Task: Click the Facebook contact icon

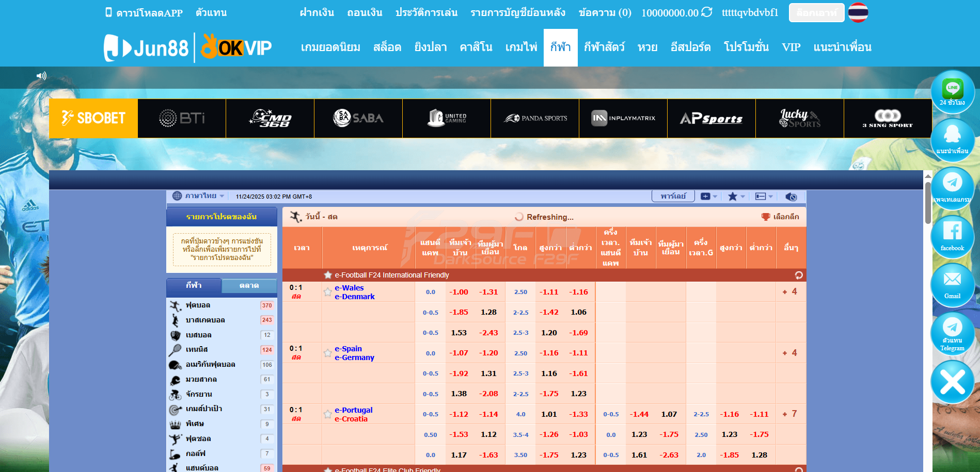Action: point(952,235)
